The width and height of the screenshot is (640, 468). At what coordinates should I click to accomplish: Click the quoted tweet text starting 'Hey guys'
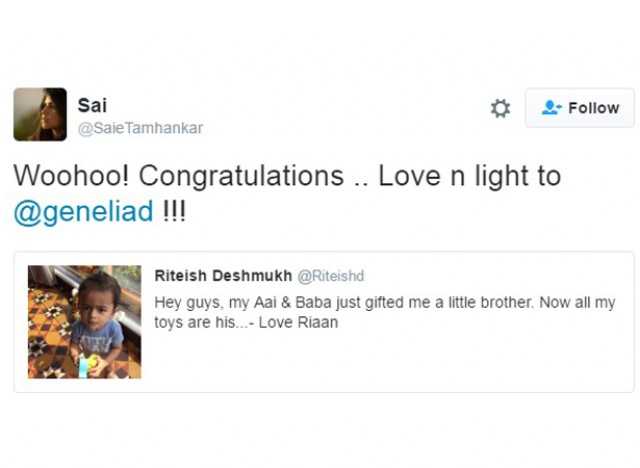point(384,312)
